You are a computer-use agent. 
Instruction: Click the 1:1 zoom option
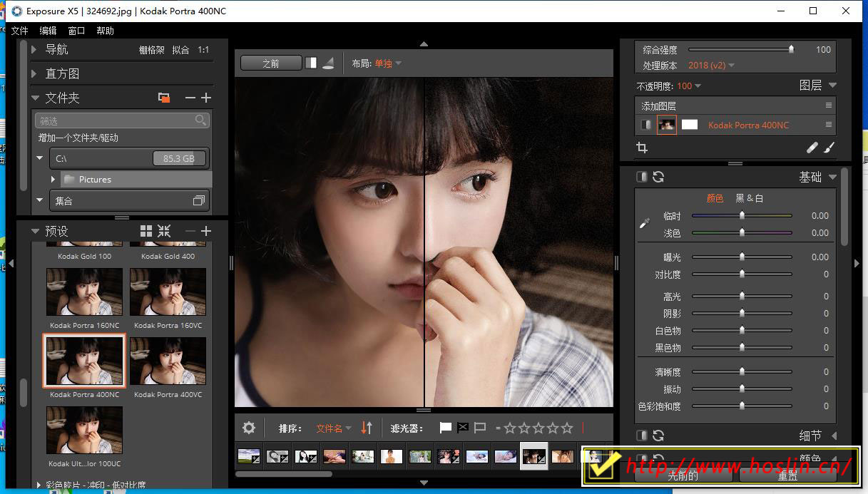204,50
